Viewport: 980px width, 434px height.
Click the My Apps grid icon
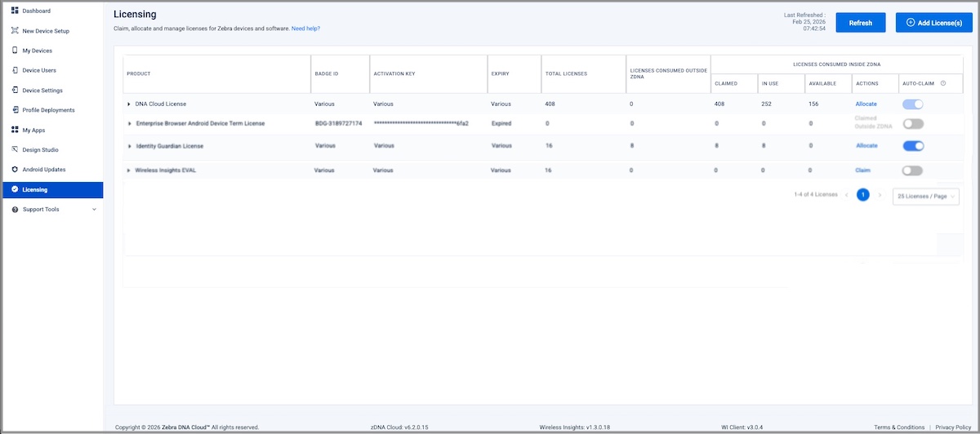15,130
